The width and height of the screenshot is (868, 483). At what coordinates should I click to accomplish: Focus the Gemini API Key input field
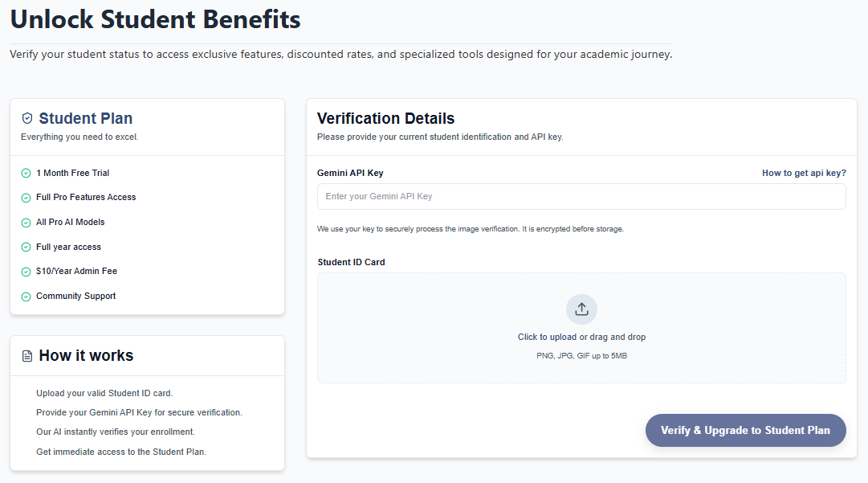pos(581,197)
